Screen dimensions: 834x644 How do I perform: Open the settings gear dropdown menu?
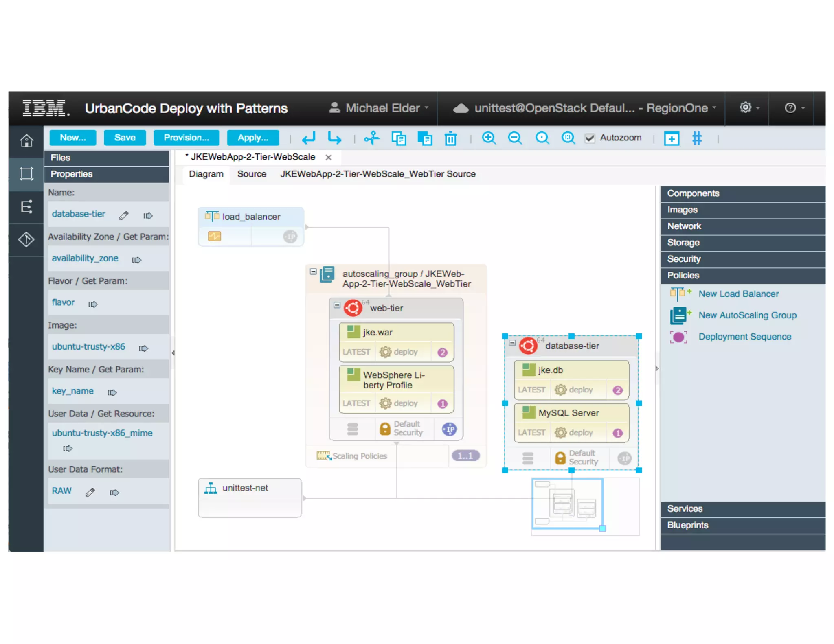coord(748,108)
